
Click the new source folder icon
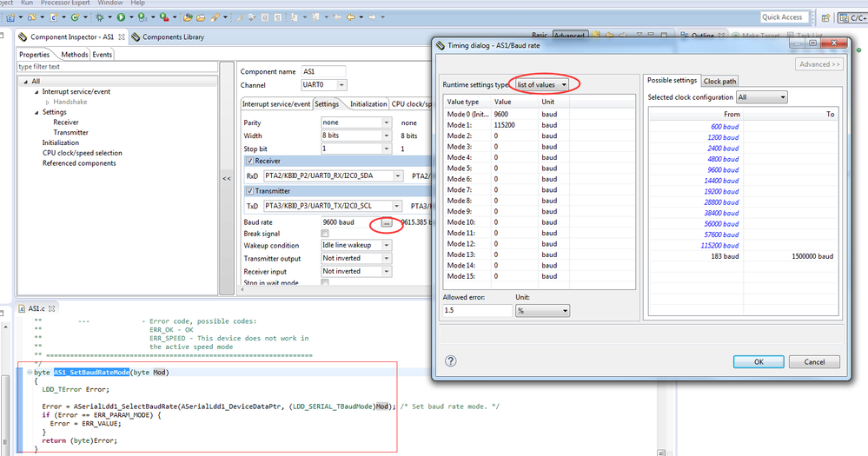[31, 17]
